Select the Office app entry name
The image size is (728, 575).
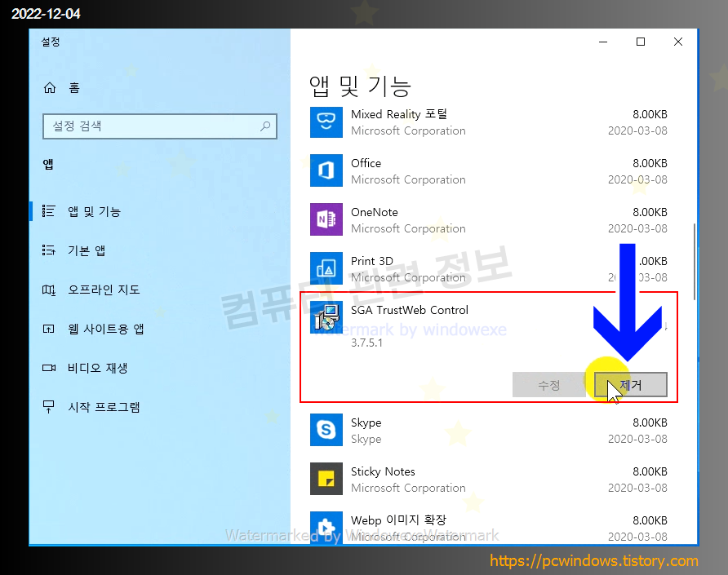pyautogui.click(x=366, y=163)
